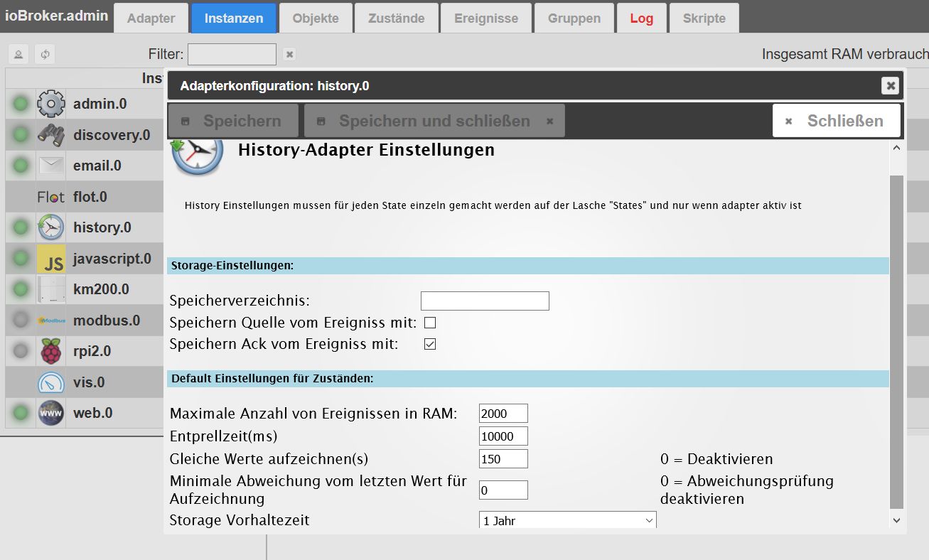Click the modbus.0 instance name
Screen dimensions: 929x560
point(107,321)
